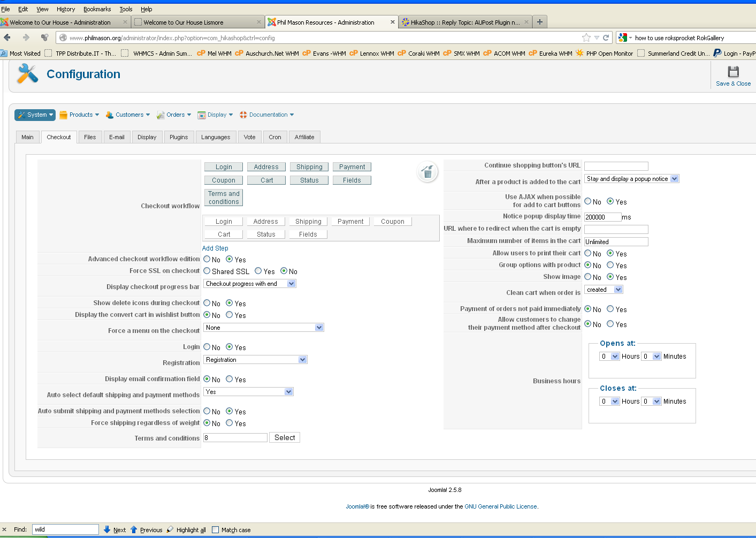Set Show delete icons during checkout to No

[x=207, y=303]
